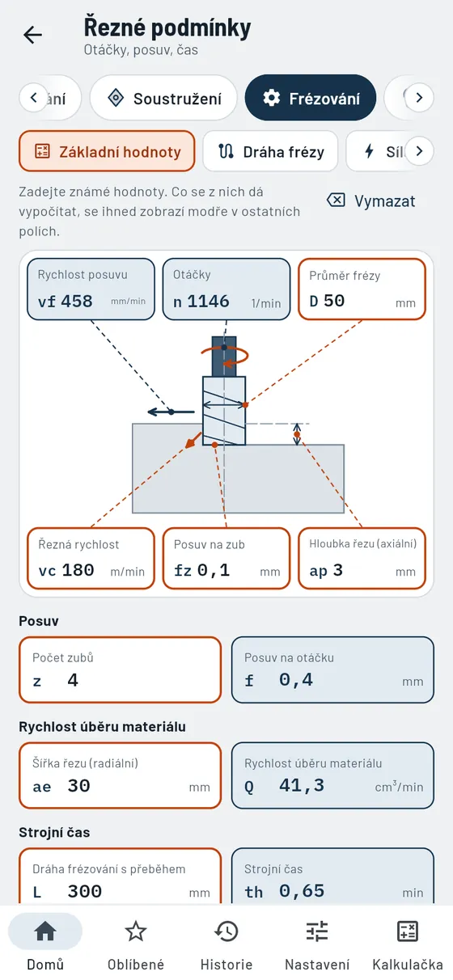Edit the Řezná rychlost vc field
This screenshot has height=980, width=453.
point(91,559)
